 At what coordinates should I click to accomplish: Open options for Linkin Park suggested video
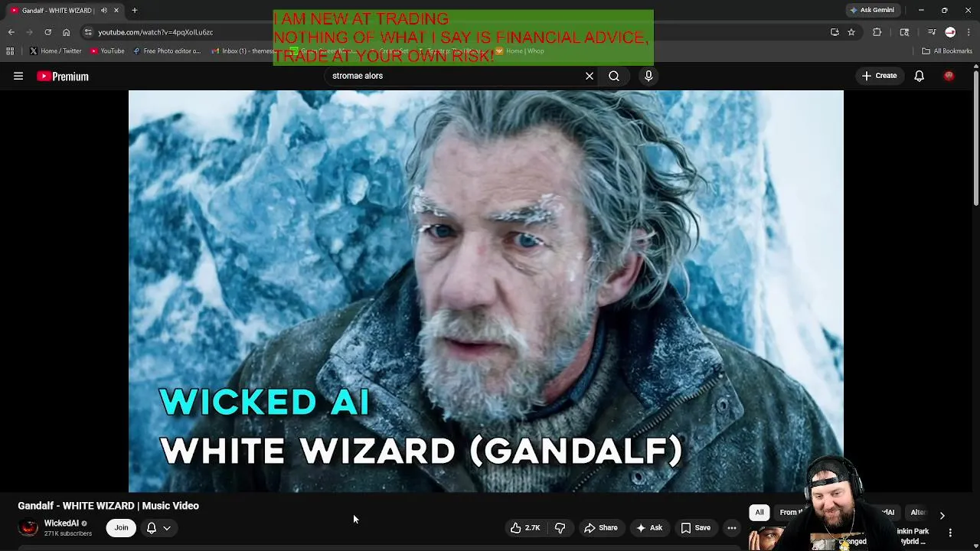pyautogui.click(x=951, y=533)
